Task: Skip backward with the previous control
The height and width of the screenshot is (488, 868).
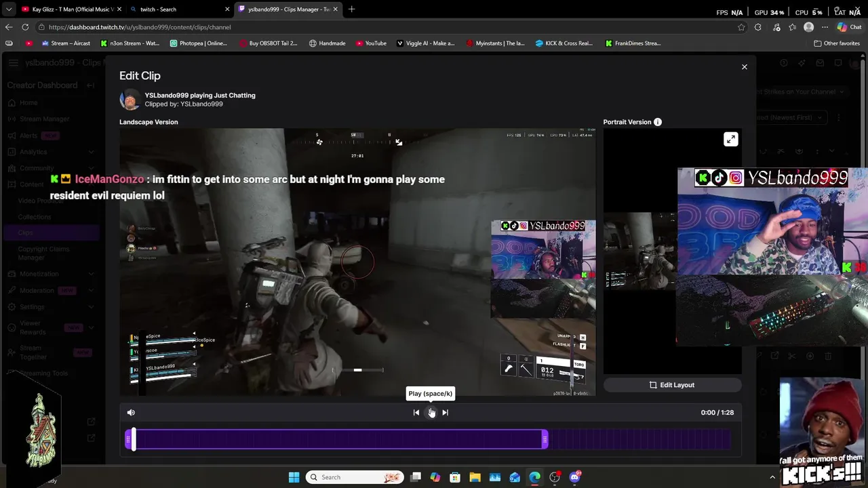Action: pyautogui.click(x=416, y=412)
